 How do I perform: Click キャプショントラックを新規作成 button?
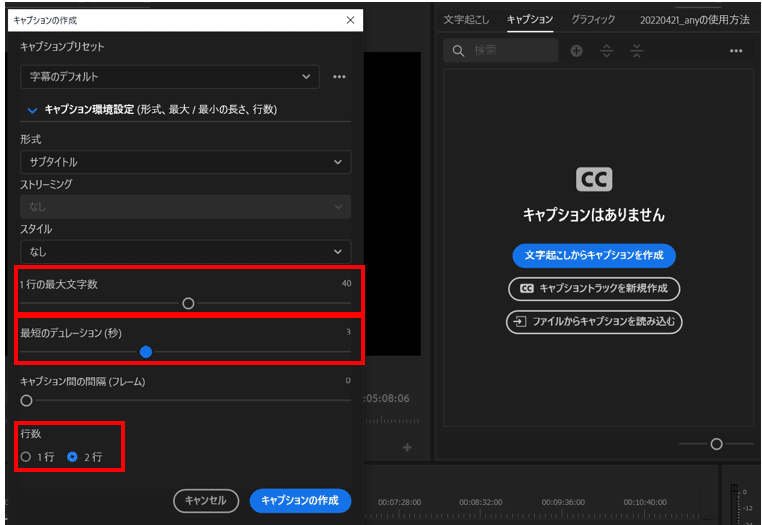pyautogui.click(x=594, y=289)
